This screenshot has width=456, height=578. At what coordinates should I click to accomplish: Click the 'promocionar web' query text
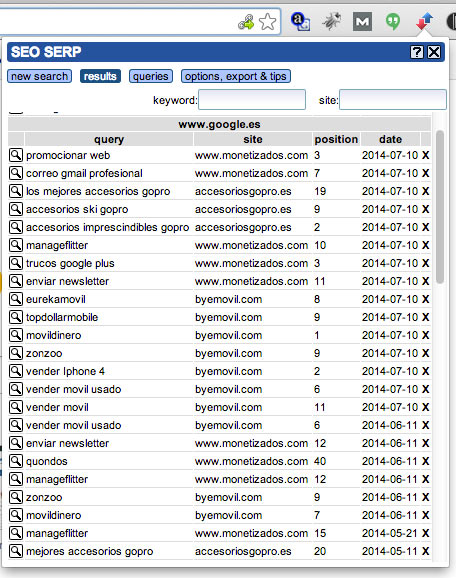pos(68,155)
